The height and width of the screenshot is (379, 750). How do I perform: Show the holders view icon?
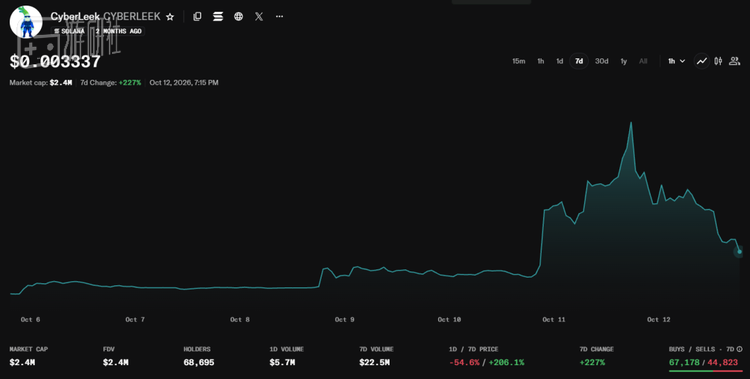[734, 61]
